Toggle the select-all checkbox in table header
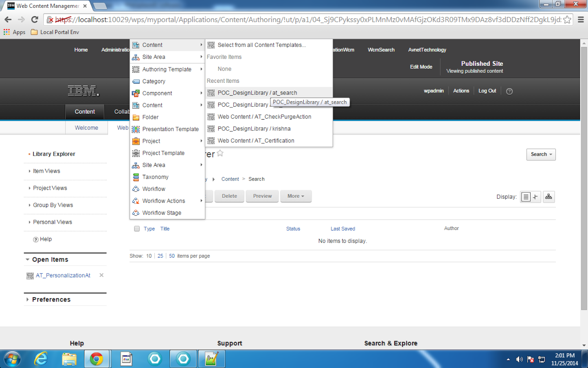The image size is (588, 368). pos(137,229)
